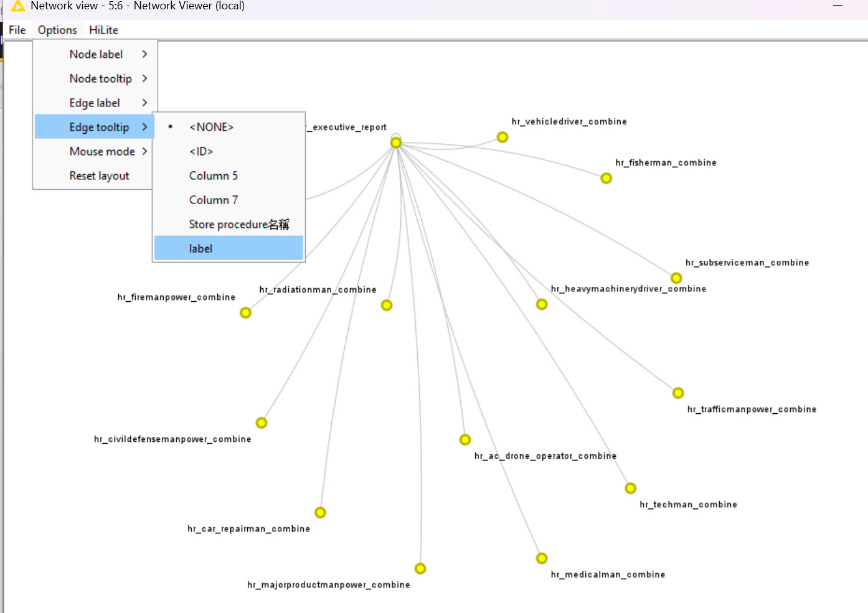Choose Reset layout option
The width and height of the screenshot is (868, 613).
coord(95,175)
